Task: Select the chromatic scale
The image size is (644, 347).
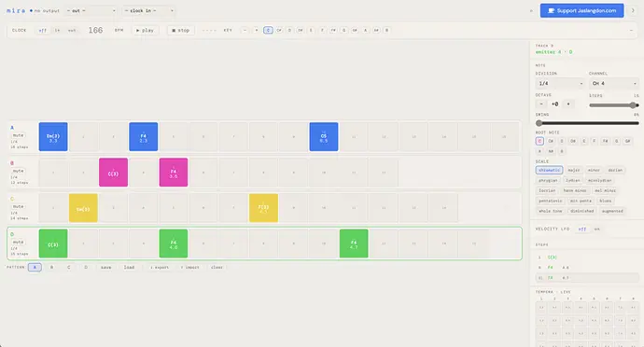Action: pos(549,170)
